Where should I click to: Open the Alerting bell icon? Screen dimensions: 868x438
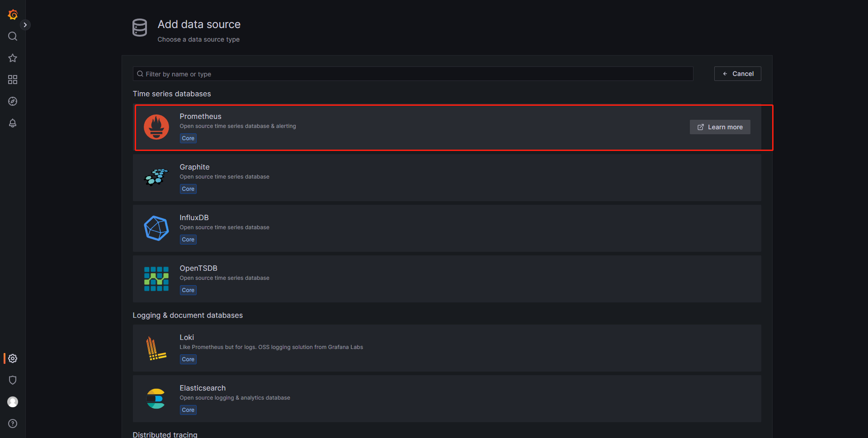[13, 123]
